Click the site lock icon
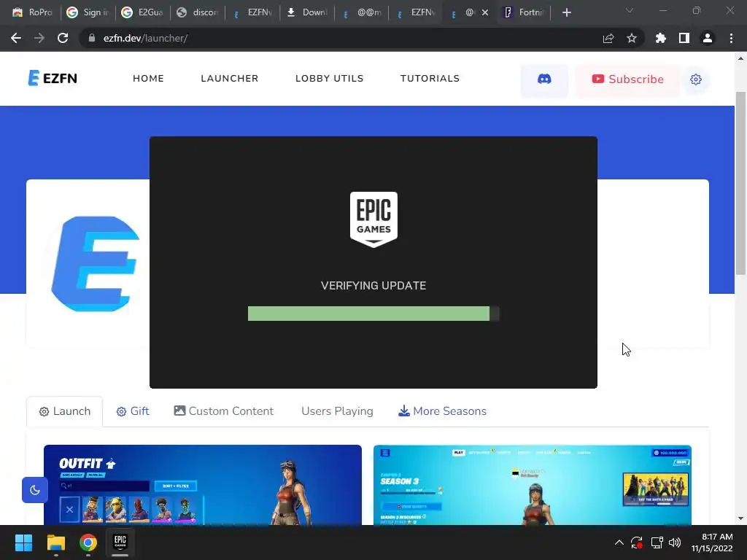This screenshot has width=747, height=560. 92,38
